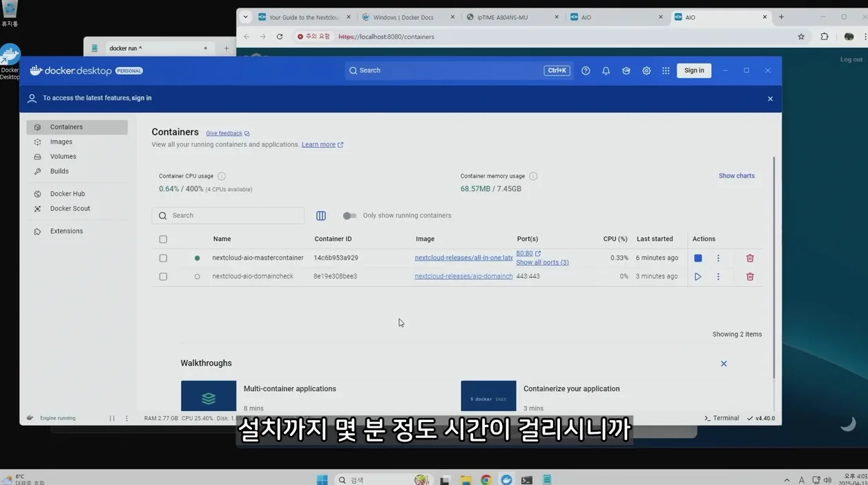Image resolution: width=868 pixels, height=485 pixels.
Task: Open the browser tab search dropdown
Action: point(245,17)
